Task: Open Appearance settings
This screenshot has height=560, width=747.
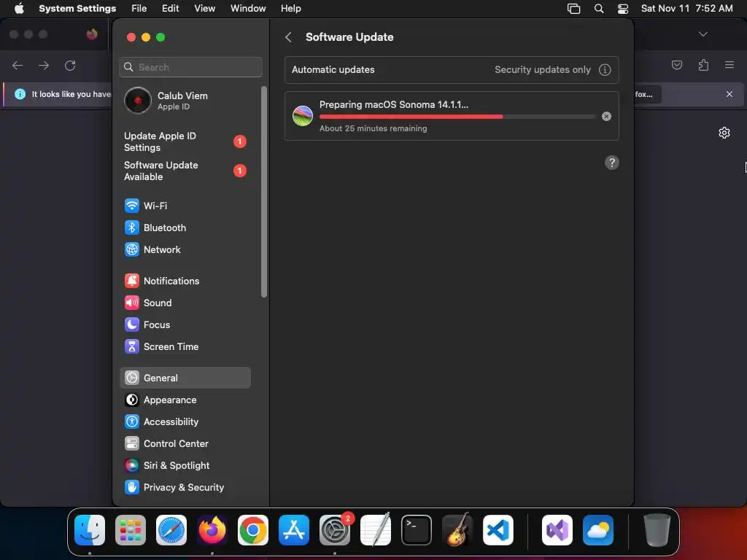Action: tap(185, 400)
